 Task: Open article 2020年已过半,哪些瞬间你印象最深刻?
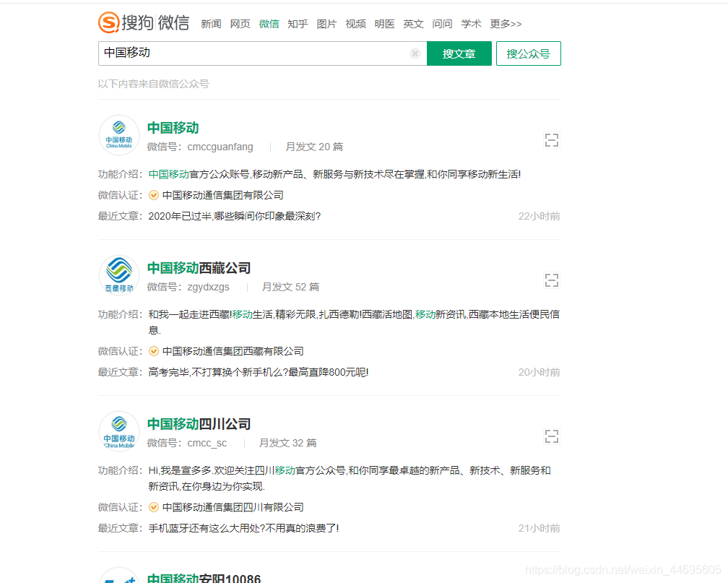point(235,216)
